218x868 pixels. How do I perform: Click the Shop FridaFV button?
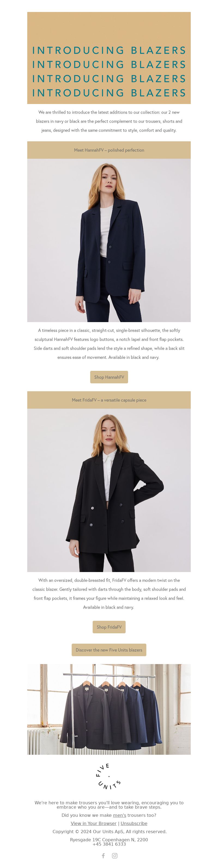click(109, 627)
